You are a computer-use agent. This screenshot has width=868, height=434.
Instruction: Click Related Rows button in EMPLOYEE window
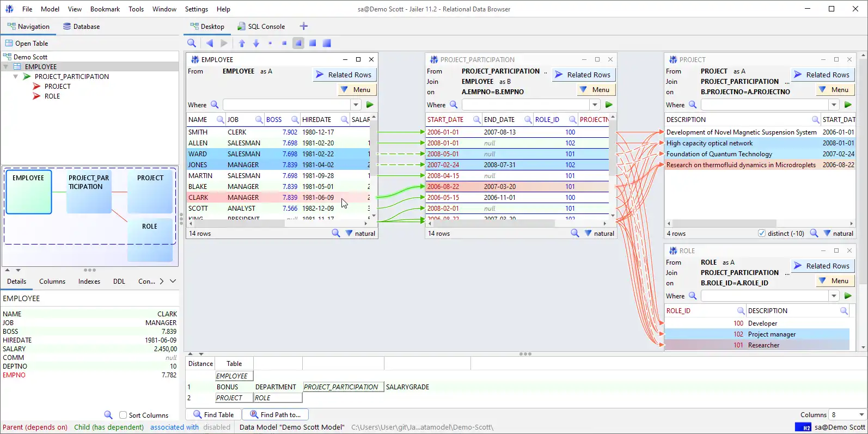point(344,75)
